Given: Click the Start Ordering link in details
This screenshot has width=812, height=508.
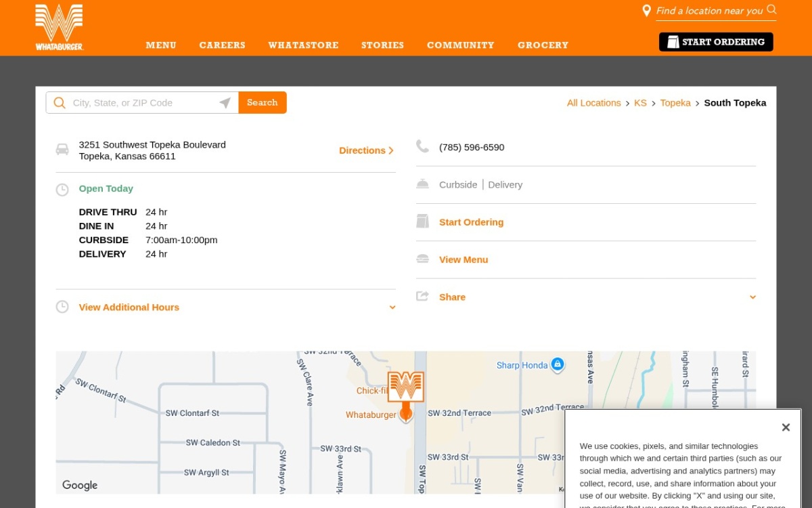Looking at the screenshot, I should [471, 222].
